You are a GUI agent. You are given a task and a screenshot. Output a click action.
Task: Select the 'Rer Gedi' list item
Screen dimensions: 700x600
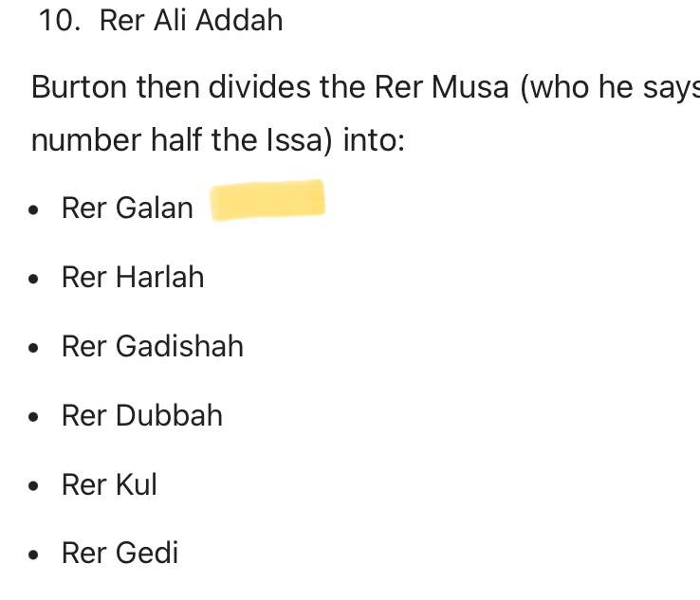pyautogui.click(x=120, y=553)
